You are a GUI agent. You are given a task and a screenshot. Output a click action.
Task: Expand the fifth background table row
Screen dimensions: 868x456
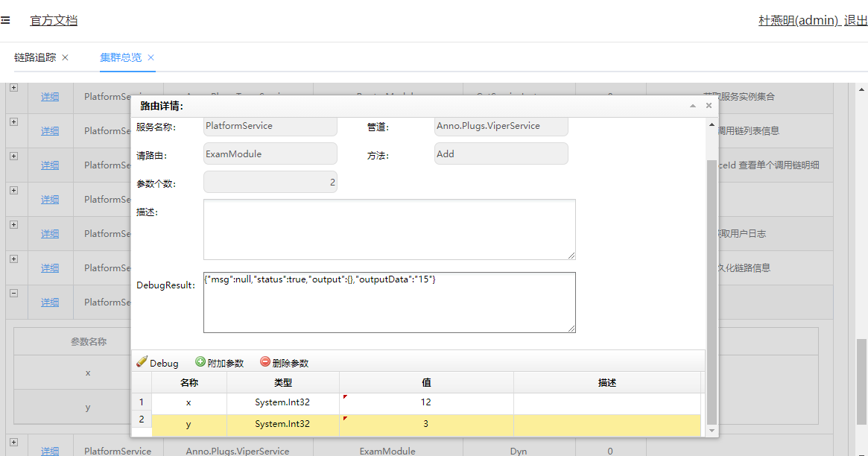click(x=14, y=225)
